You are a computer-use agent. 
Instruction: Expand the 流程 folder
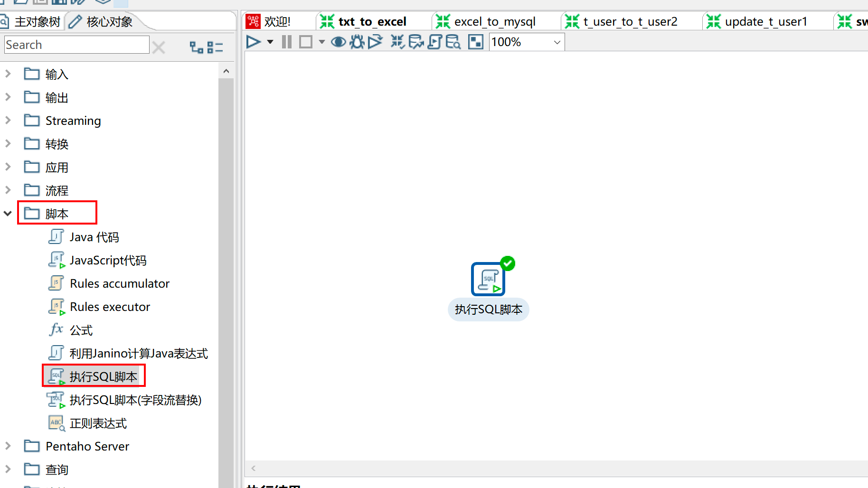(8, 190)
